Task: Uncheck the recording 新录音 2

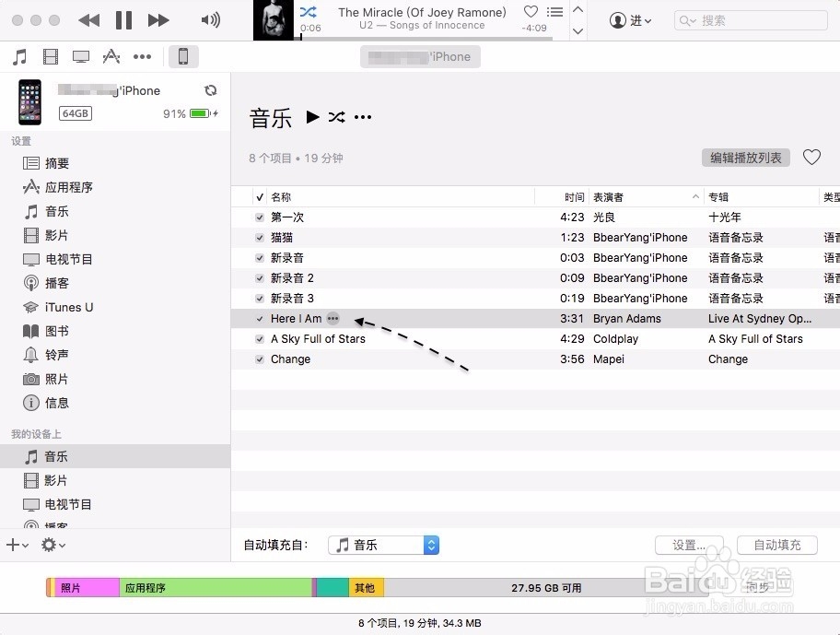Action: (x=260, y=278)
